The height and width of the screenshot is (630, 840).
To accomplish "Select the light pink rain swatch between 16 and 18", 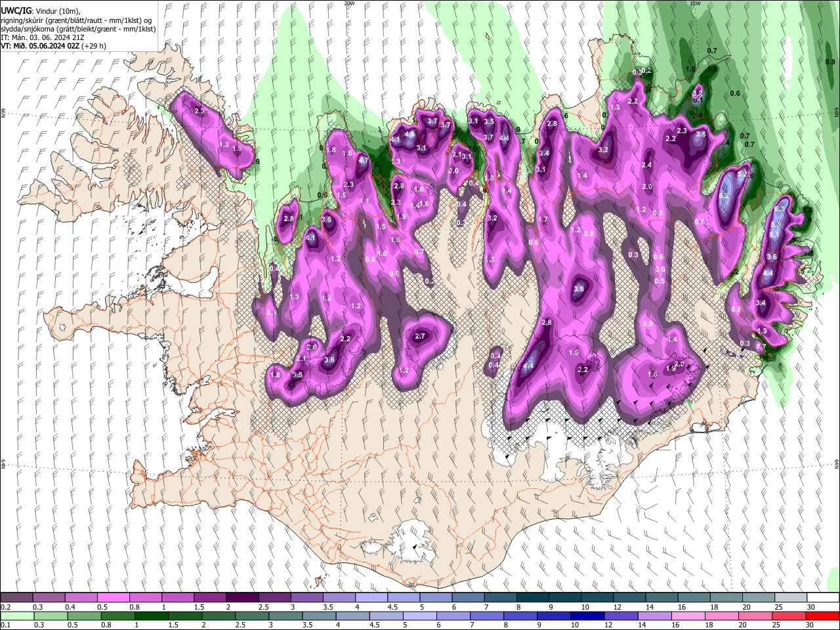I will [x=688, y=616].
